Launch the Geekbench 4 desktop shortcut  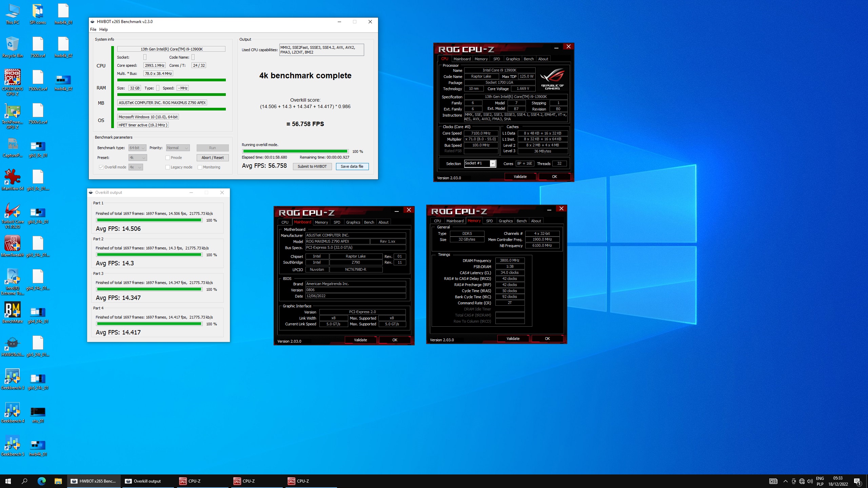point(13,412)
